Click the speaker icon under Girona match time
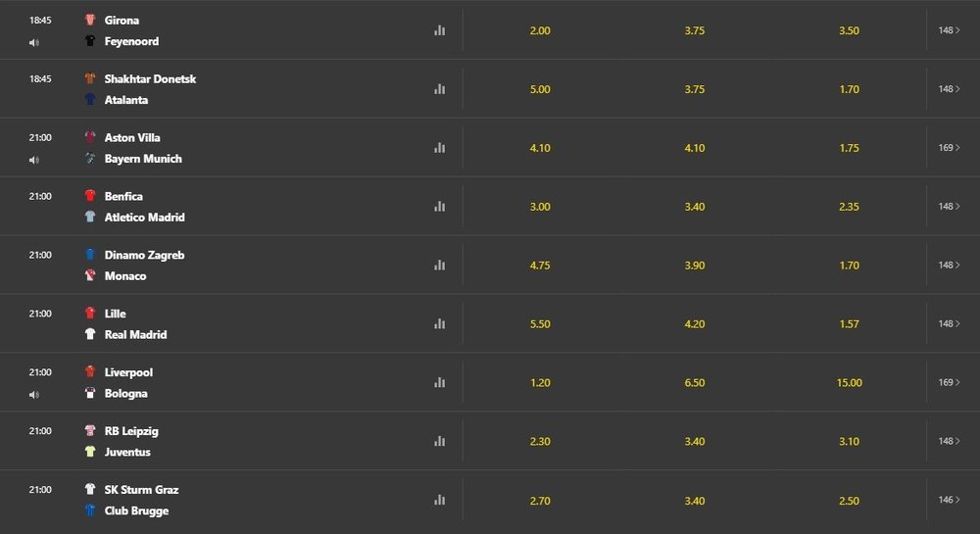The image size is (980, 534). [34, 42]
